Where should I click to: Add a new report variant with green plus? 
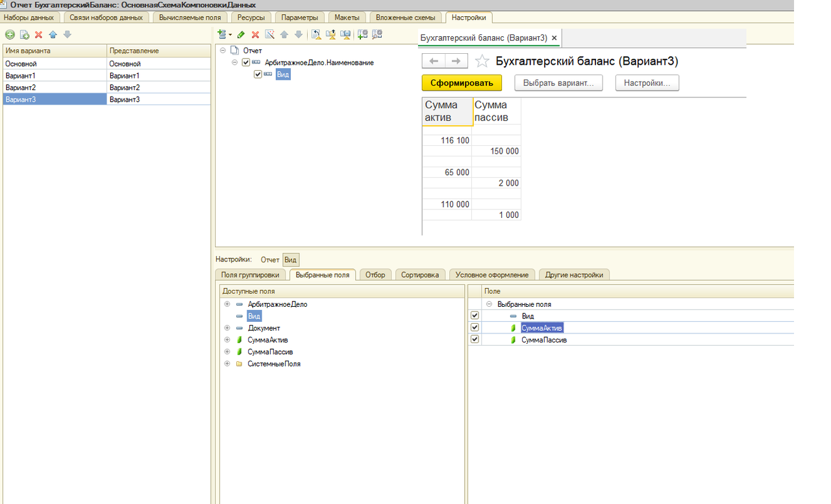(x=10, y=34)
